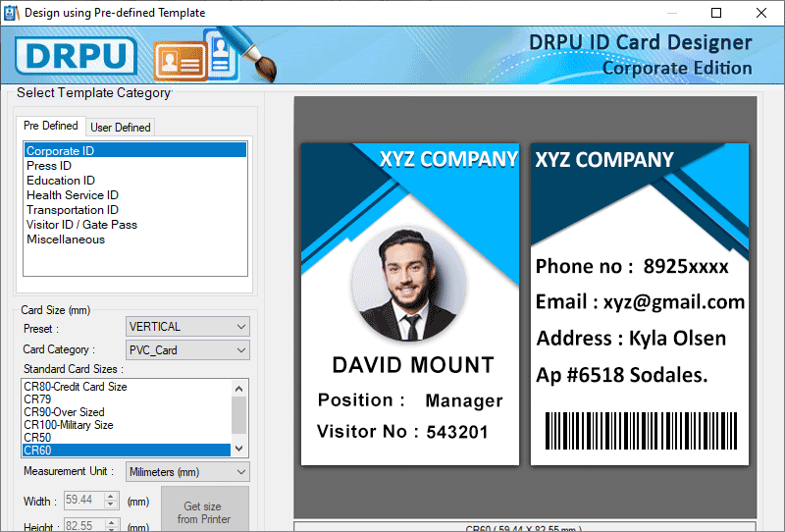785x532 pixels.
Task: Click the Width input field
Action: [84, 500]
